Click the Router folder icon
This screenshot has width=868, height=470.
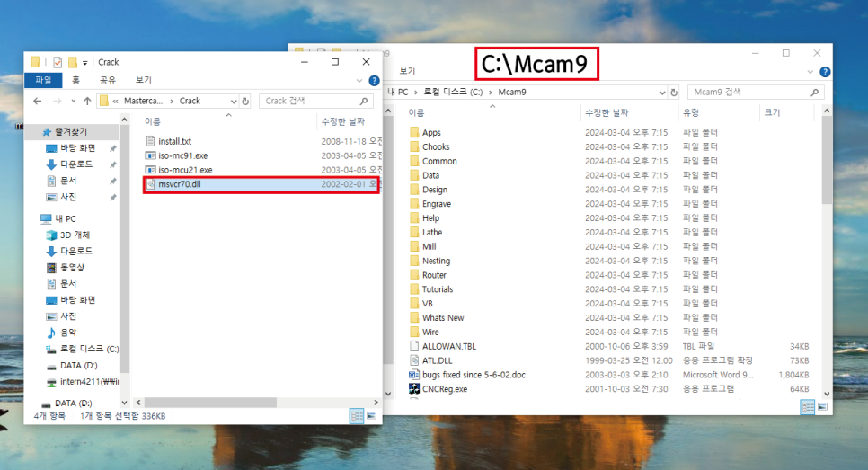[414, 275]
